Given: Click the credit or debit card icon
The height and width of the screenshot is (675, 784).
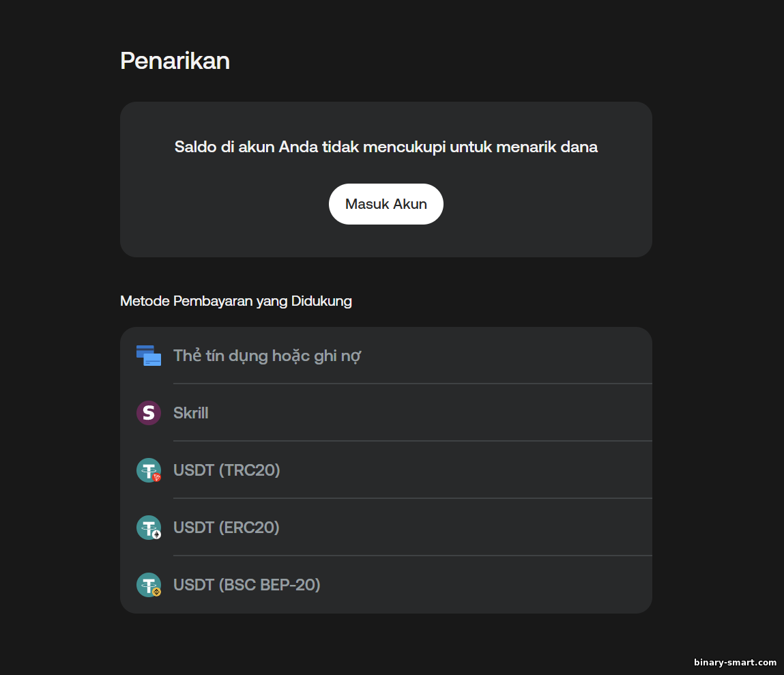Looking at the screenshot, I should 149,356.
